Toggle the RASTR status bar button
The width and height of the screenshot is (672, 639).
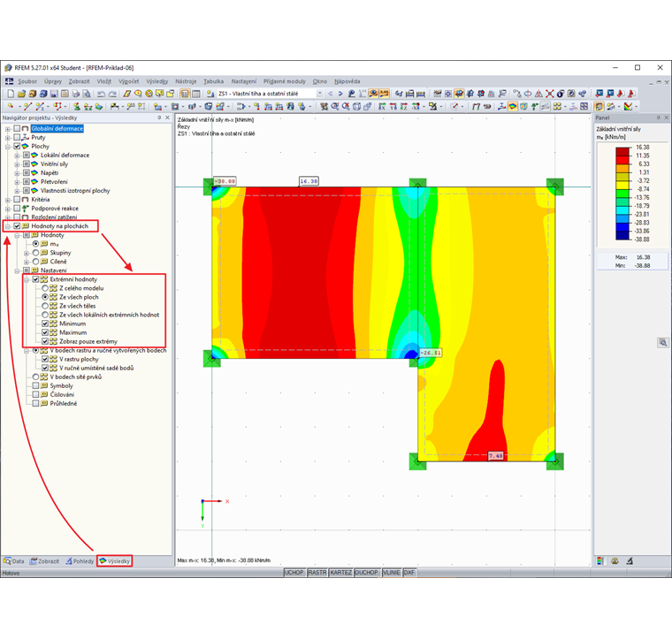[317, 573]
